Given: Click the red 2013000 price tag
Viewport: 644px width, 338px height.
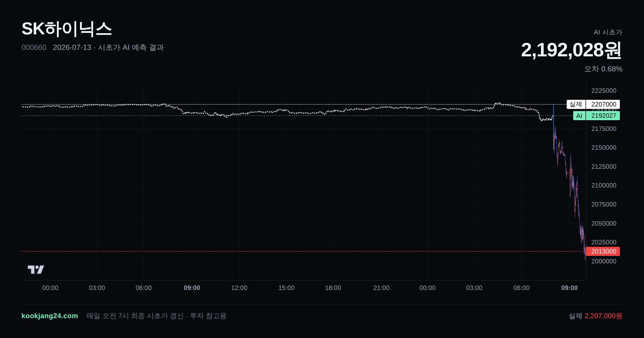Looking at the screenshot, I should pos(603,251).
